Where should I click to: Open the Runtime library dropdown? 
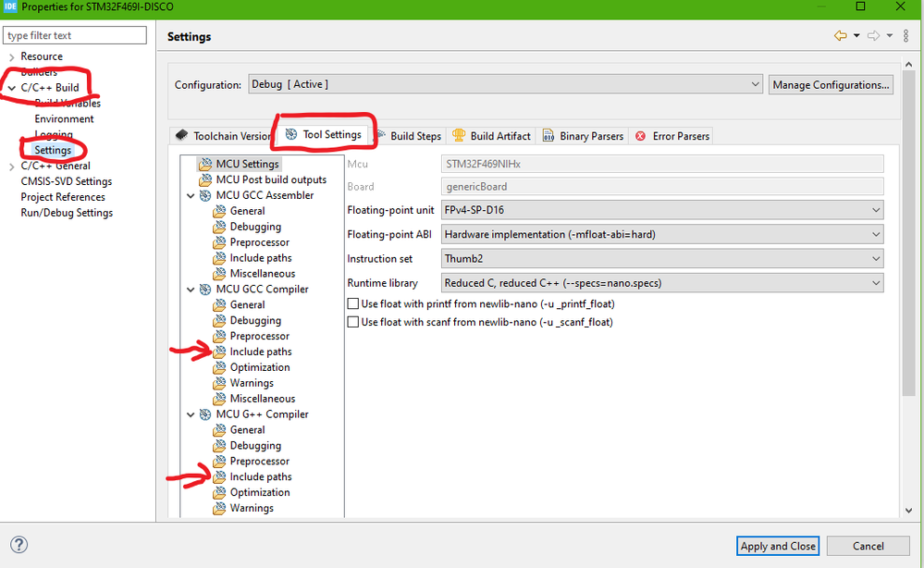[662, 283]
